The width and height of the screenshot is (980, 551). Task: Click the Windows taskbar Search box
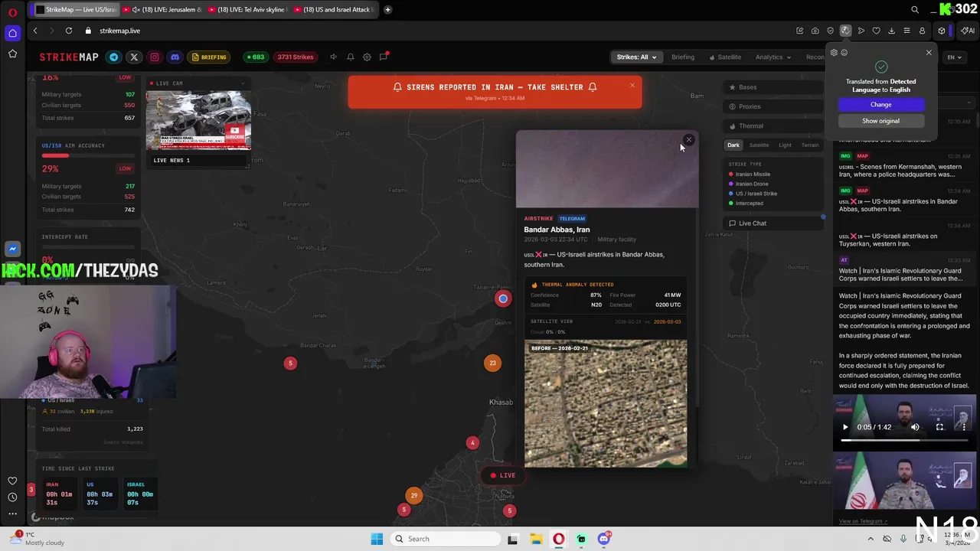click(446, 539)
